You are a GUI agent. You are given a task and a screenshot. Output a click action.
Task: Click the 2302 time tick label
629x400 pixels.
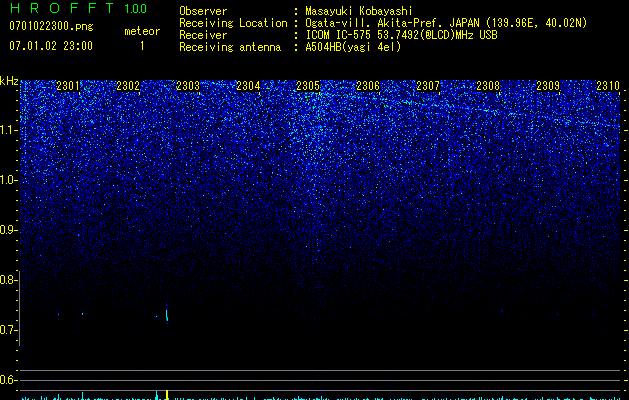tap(128, 86)
